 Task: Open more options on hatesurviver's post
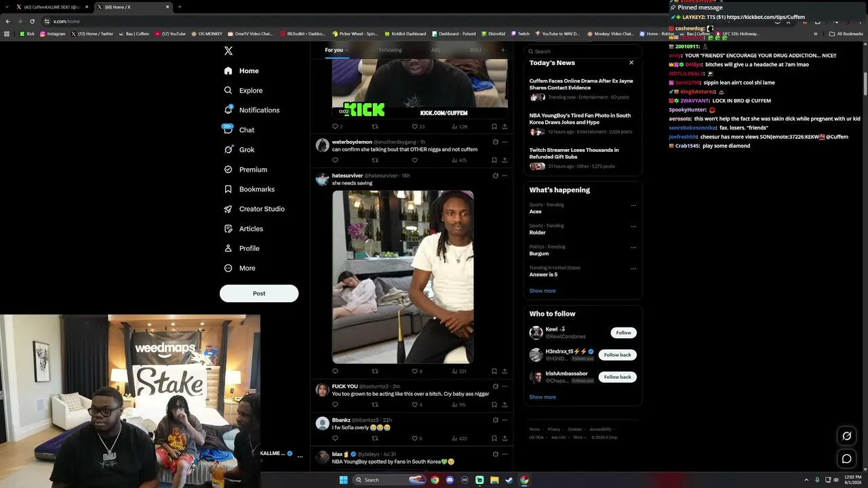(505, 176)
